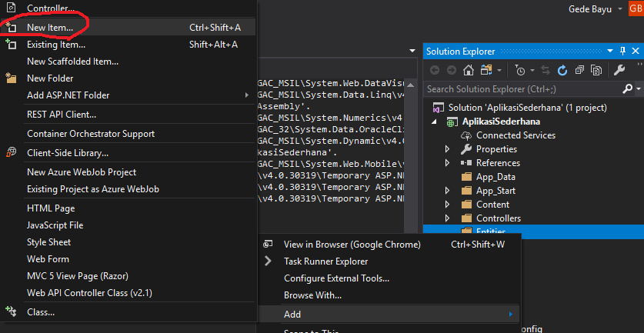This screenshot has width=644, height=333.
Task: Click the Pending Changes Filter clock icon
Action: [521, 70]
